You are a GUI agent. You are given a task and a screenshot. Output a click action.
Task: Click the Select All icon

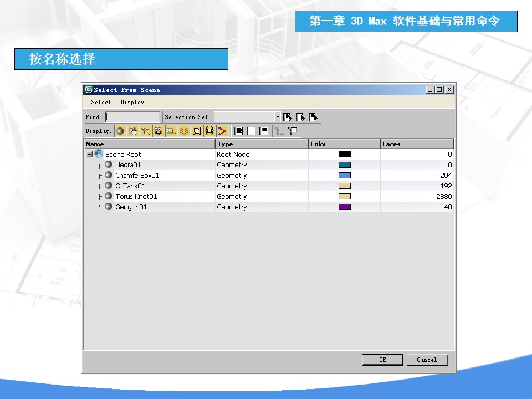click(x=288, y=117)
